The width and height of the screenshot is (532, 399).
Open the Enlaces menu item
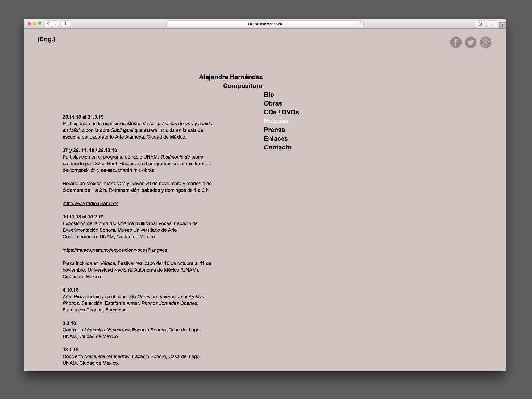(x=276, y=139)
